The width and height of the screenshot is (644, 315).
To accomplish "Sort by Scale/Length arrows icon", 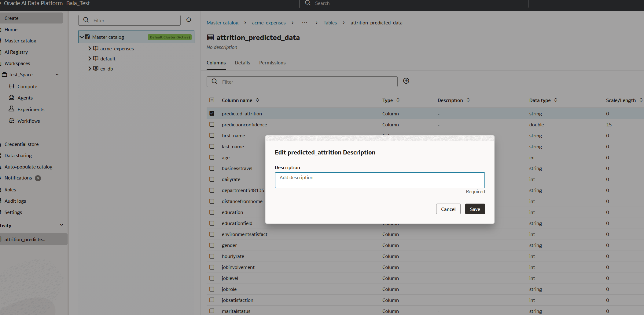I will pyautogui.click(x=641, y=100).
